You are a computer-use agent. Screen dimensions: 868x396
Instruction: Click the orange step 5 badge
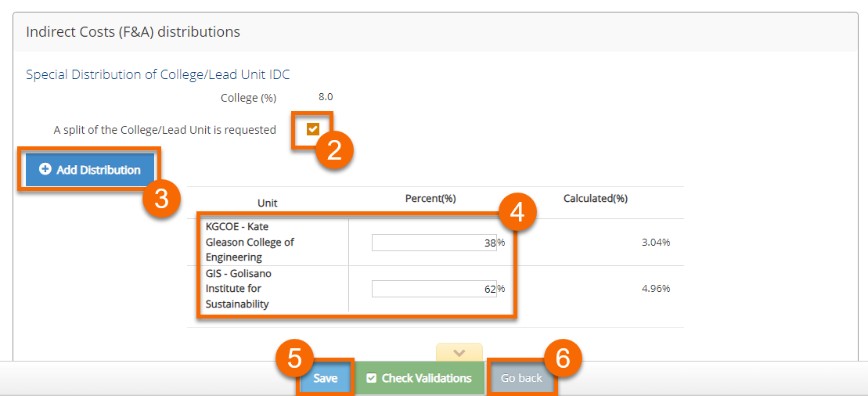(x=294, y=358)
